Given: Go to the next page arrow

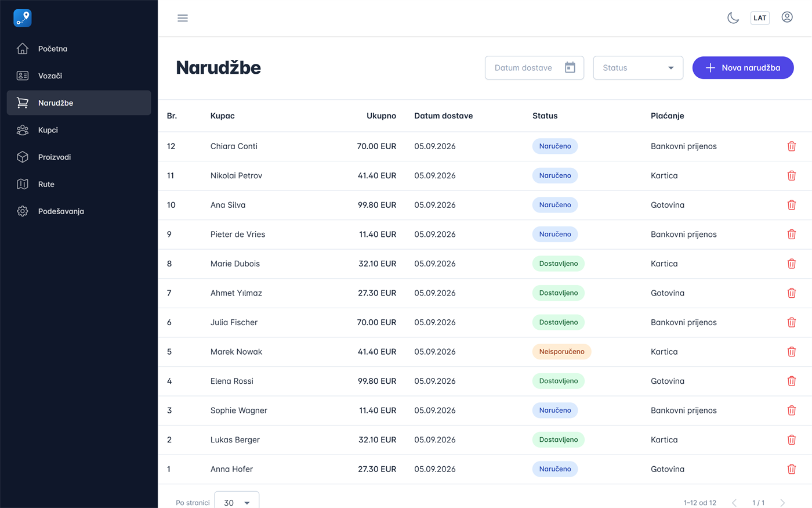Looking at the screenshot, I should [x=782, y=503].
